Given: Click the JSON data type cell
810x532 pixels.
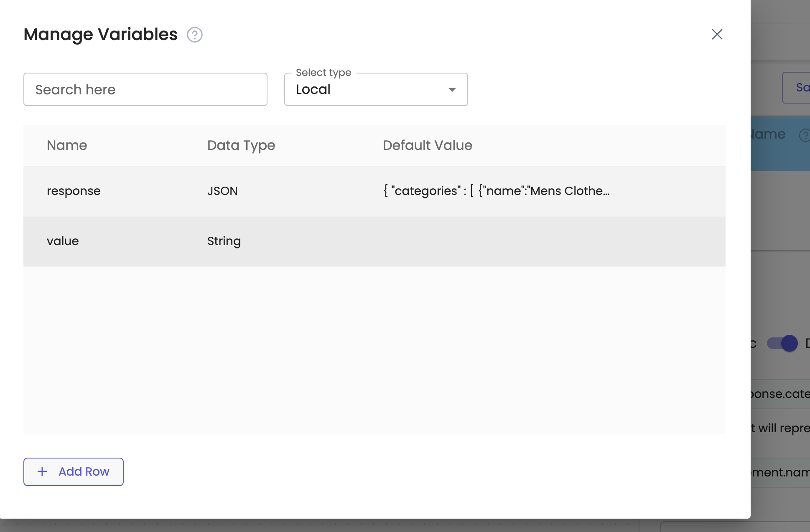Looking at the screenshot, I should [x=222, y=191].
